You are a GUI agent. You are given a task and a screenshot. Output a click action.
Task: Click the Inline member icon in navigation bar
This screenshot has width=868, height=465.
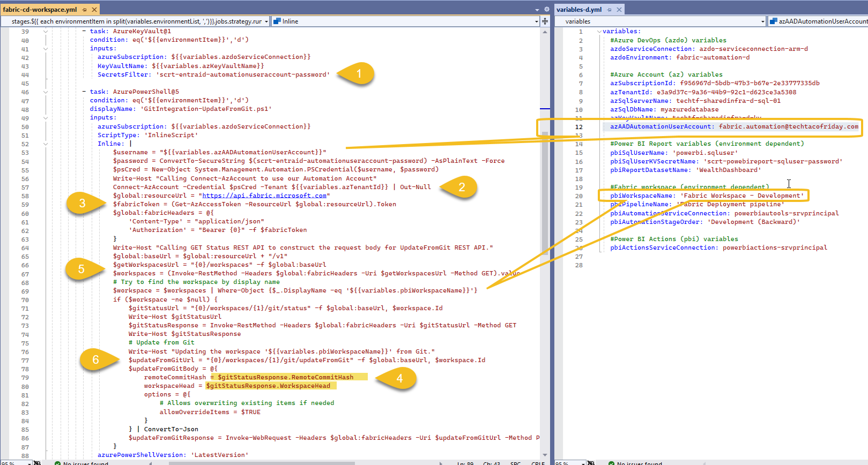coord(277,21)
